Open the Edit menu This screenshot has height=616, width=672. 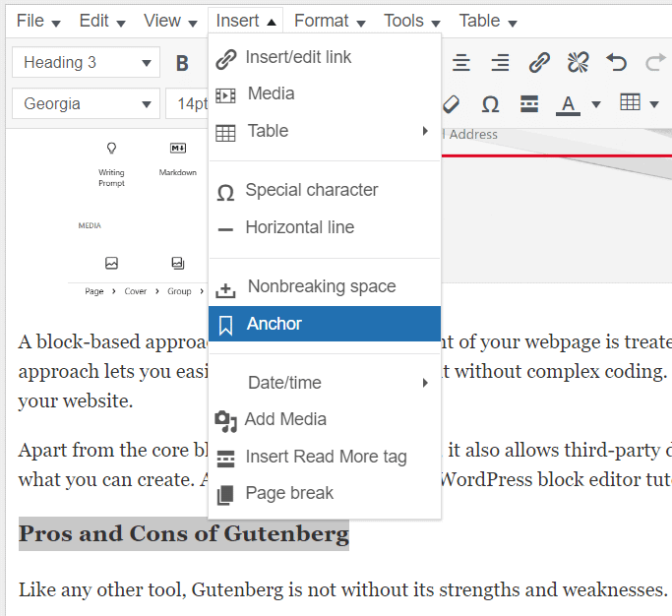point(102,21)
